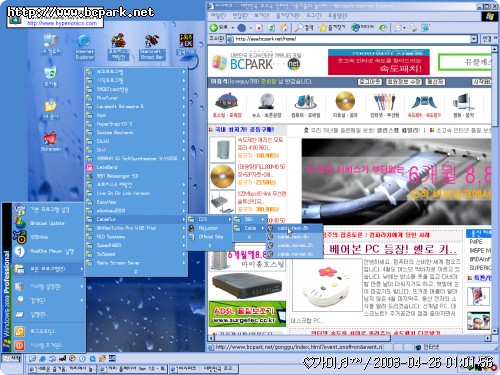Expand the CableNut folder in Programs menu

(x=136, y=219)
